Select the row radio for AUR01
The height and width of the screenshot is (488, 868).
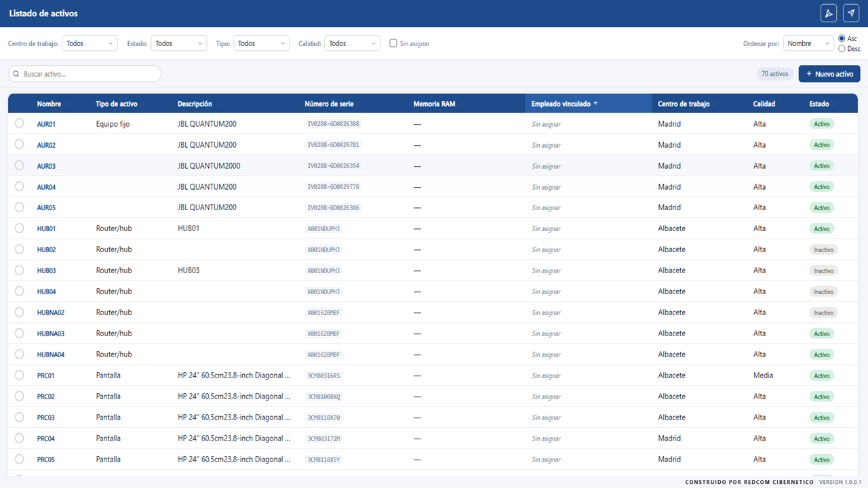tap(20, 123)
